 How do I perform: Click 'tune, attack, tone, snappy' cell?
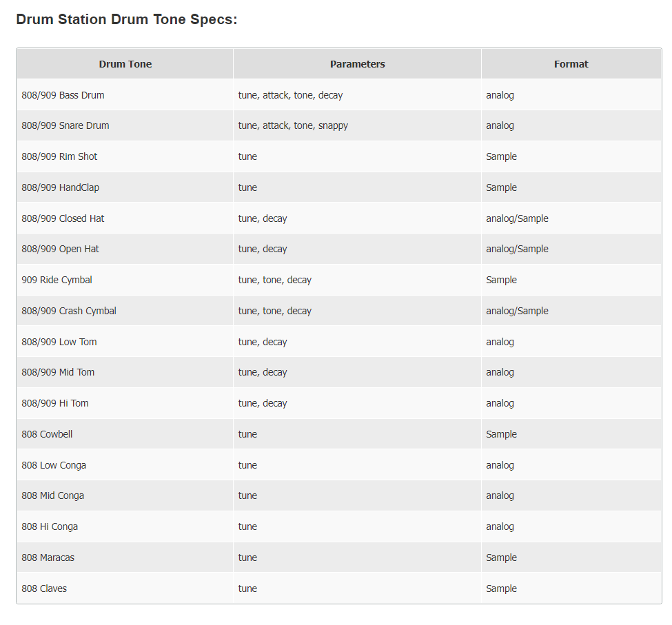tap(358, 125)
